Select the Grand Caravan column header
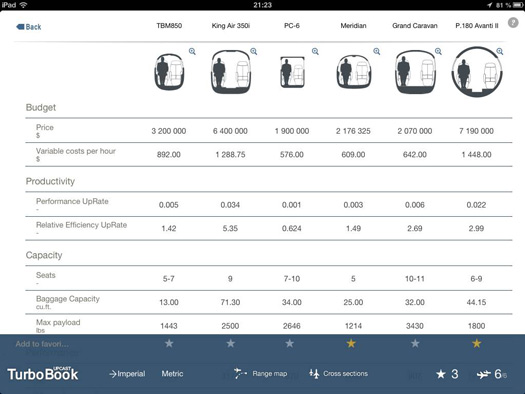The image size is (525, 394). 415,26
